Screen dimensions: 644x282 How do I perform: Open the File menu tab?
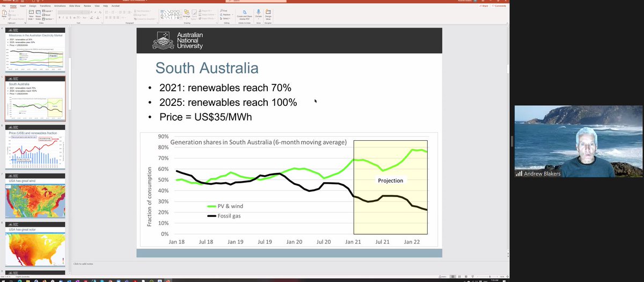click(x=4, y=6)
